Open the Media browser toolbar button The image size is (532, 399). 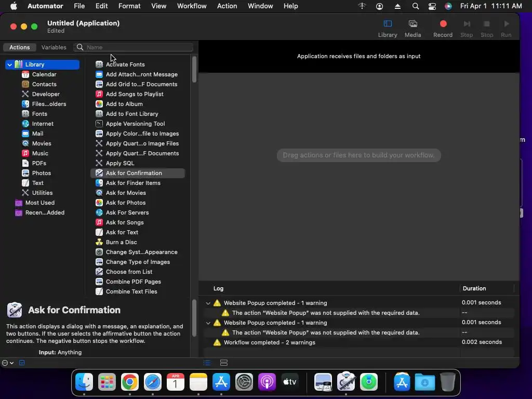tap(413, 29)
